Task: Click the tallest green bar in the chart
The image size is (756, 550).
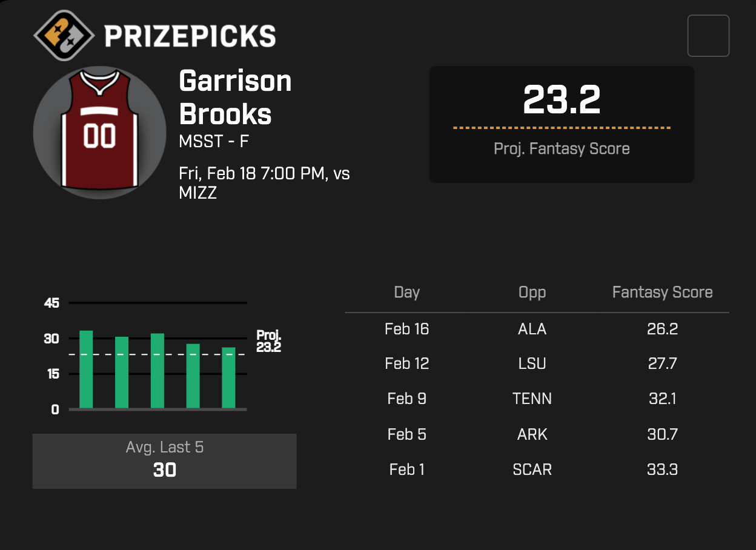Action: click(86, 369)
